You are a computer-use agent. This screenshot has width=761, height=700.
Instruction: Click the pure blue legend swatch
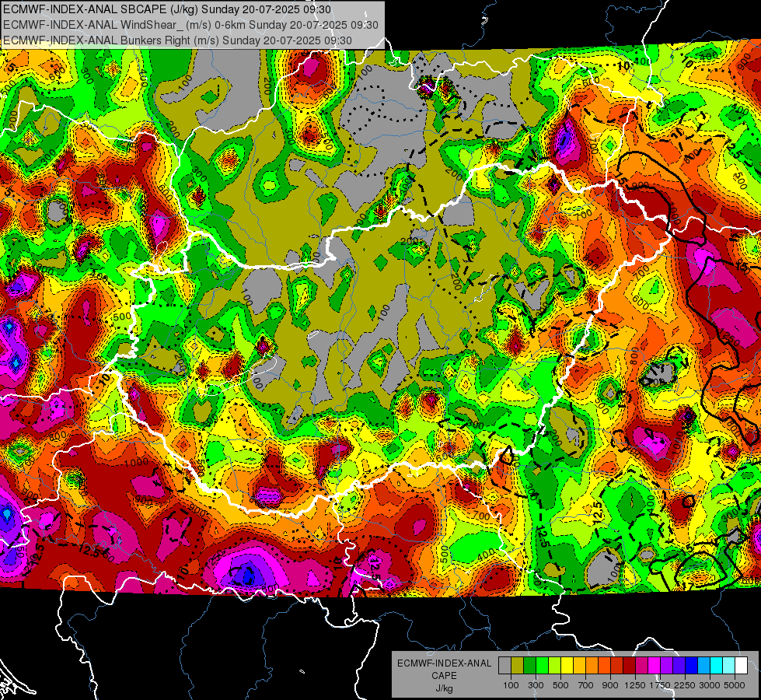pyautogui.click(x=692, y=666)
